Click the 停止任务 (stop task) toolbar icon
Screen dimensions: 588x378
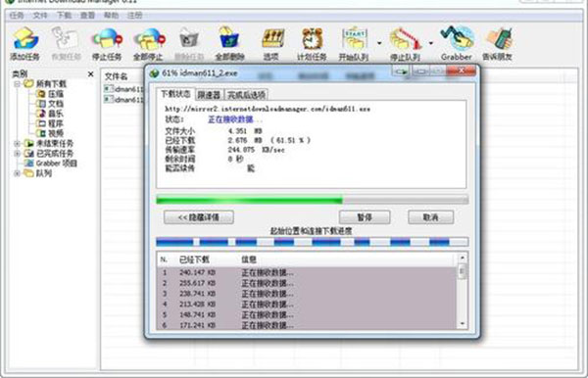click(x=107, y=40)
